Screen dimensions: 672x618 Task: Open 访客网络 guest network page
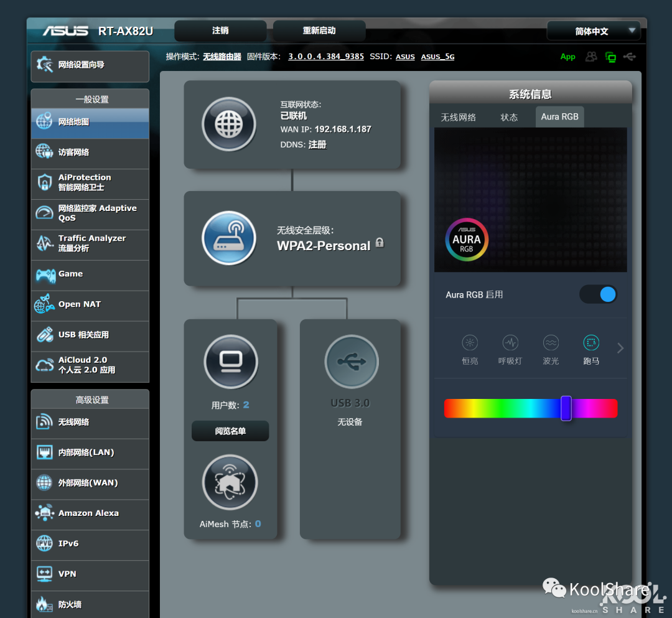coord(90,152)
